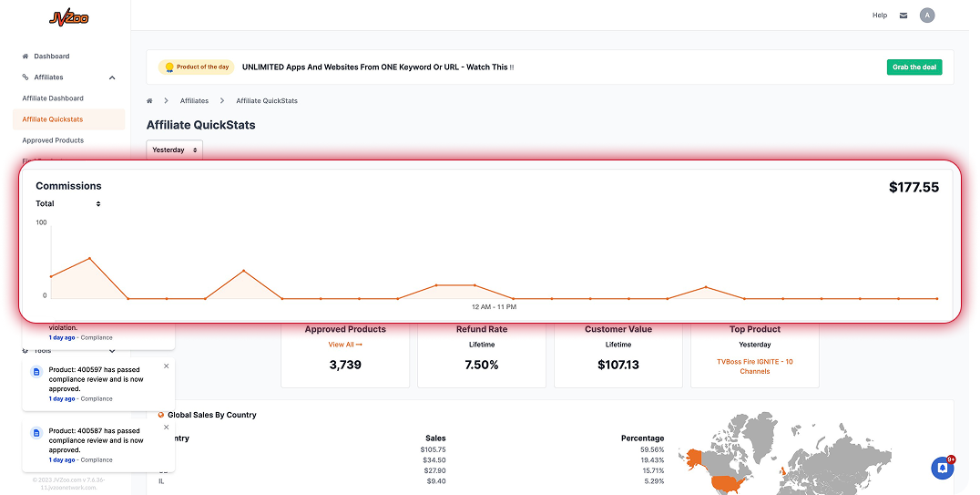
Task: Click the blue notification bell icon
Action: (942, 468)
